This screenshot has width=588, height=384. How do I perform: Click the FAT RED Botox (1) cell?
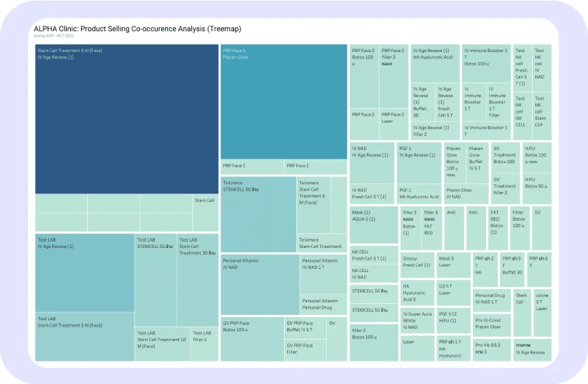498,229
